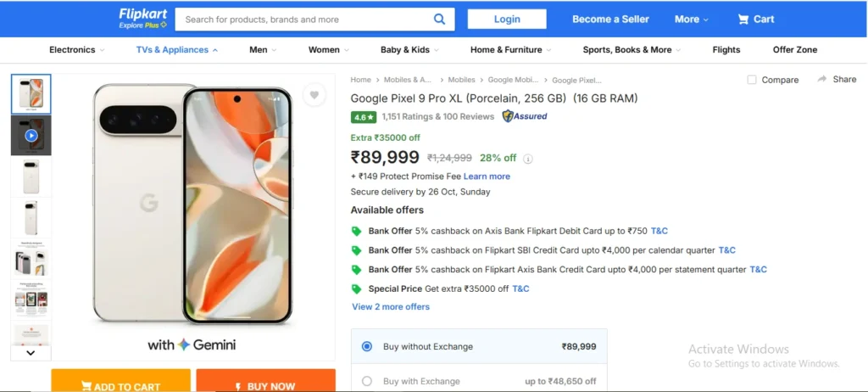The width and height of the screenshot is (868, 392).
Task: Click the search products input field
Action: 305,20
